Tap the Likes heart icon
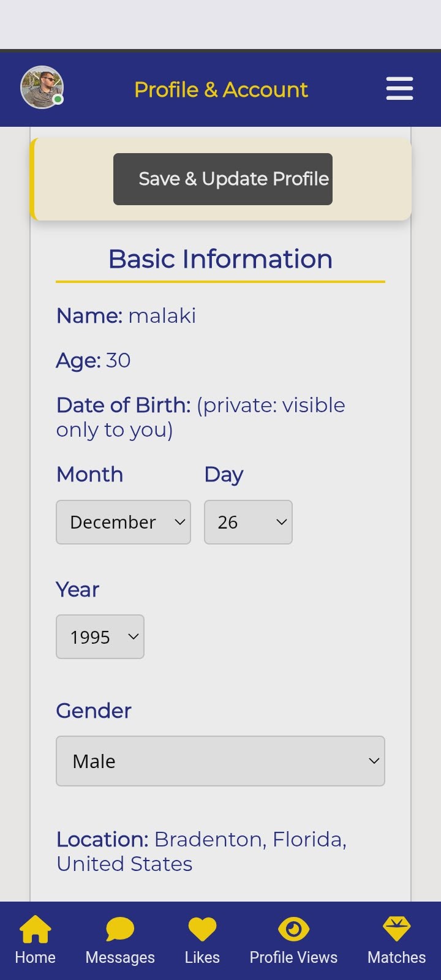This screenshot has height=980, width=441. click(x=202, y=929)
